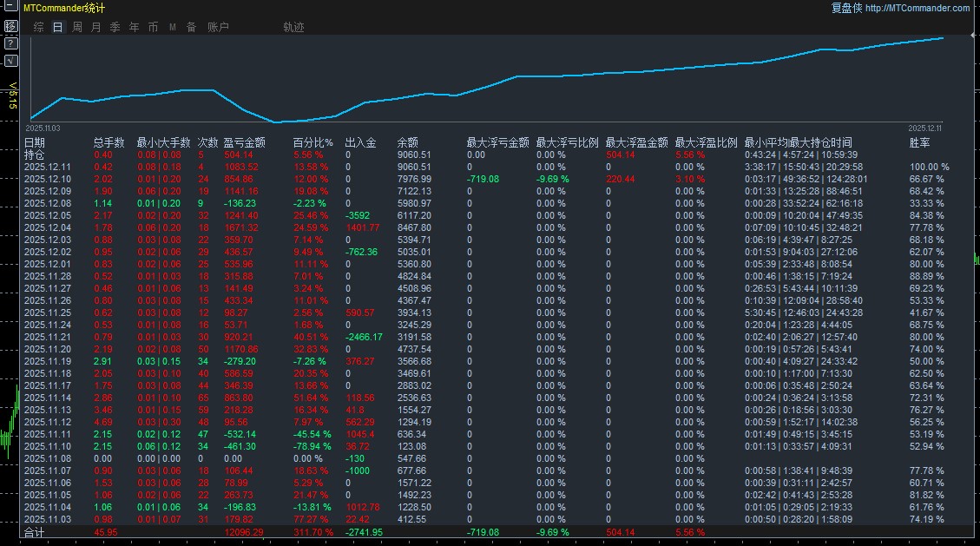Viewport: 980px width, 546px height.
Task: Select the 轨迹 track tab
Action: coord(293,27)
